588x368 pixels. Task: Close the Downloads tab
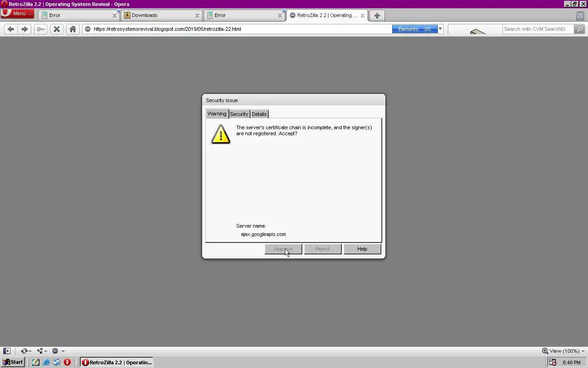click(x=197, y=15)
